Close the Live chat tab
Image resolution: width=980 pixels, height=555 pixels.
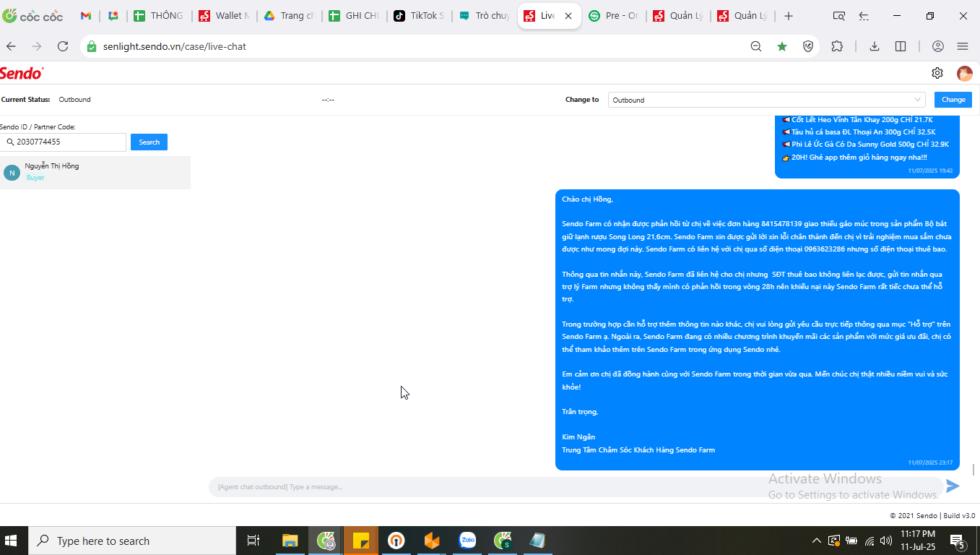pos(568,16)
